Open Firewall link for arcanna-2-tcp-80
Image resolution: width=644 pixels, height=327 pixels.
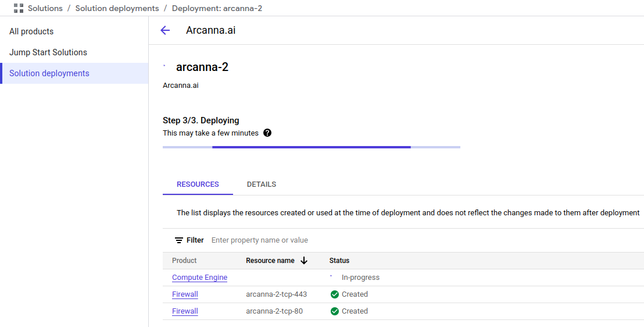(185, 311)
